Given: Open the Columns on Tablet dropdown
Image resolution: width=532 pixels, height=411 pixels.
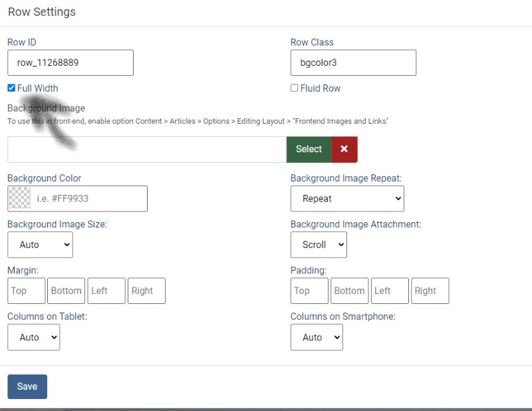Looking at the screenshot, I should pos(33,337).
